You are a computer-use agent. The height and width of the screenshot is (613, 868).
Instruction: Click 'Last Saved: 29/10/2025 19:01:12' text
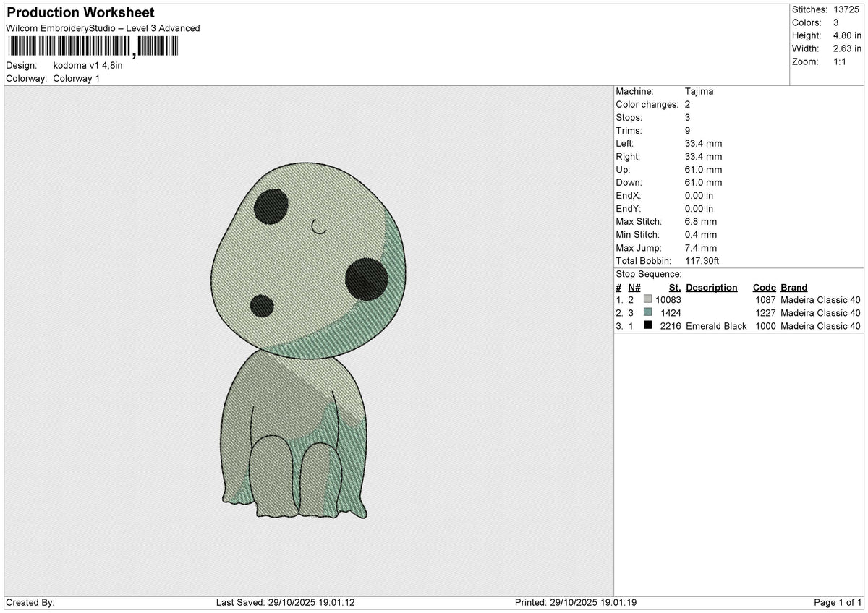click(286, 602)
